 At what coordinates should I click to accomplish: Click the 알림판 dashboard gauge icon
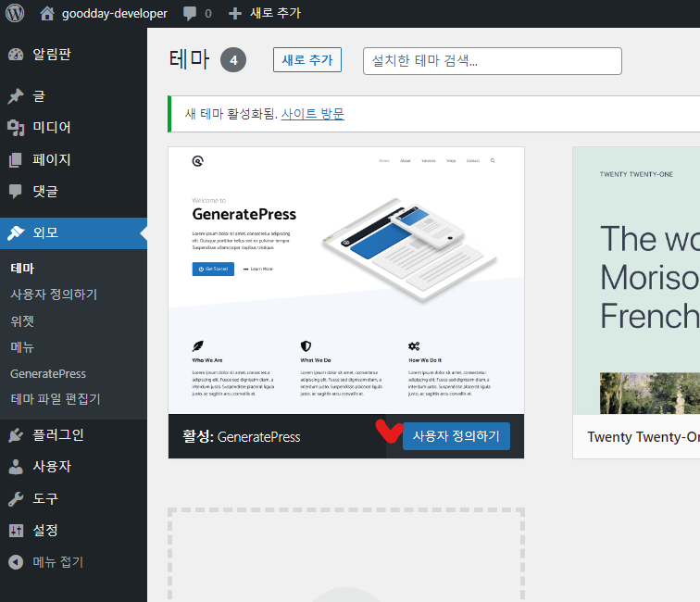tap(16, 55)
